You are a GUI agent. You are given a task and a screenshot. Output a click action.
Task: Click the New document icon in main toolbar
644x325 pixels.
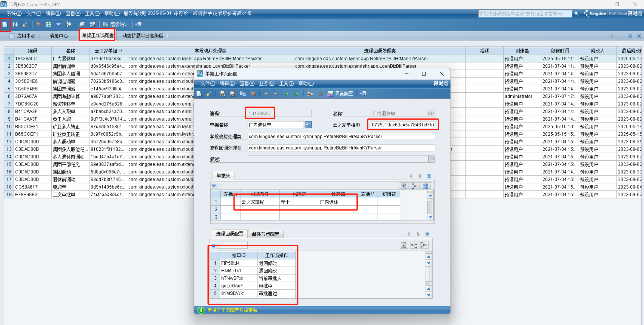[x=5, y=24]
